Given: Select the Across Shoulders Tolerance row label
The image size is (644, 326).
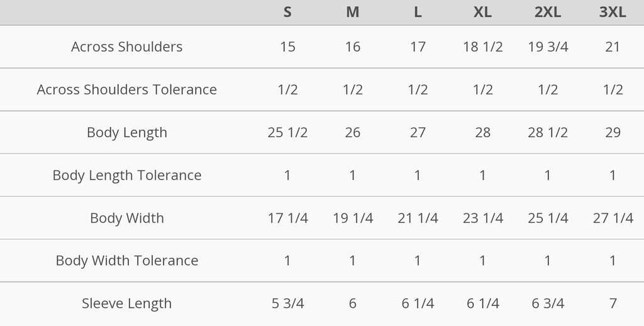Looking at the screenshot, I should (127, 89).
